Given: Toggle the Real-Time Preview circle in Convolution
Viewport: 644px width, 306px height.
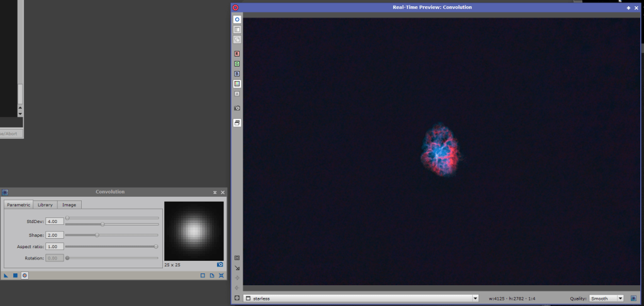Looking at the screenshot, I should pyautogui.click(x=25, y=275).
